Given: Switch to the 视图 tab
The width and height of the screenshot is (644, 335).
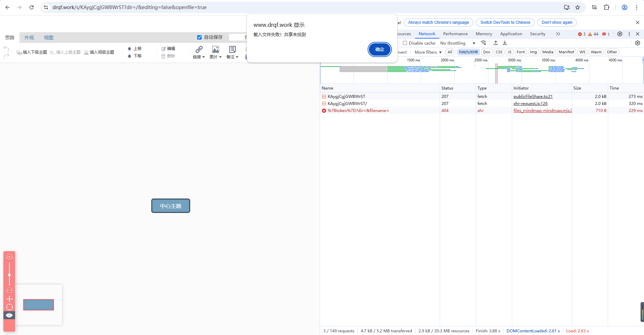Looking at the screenshot, I should click(49, 38).
